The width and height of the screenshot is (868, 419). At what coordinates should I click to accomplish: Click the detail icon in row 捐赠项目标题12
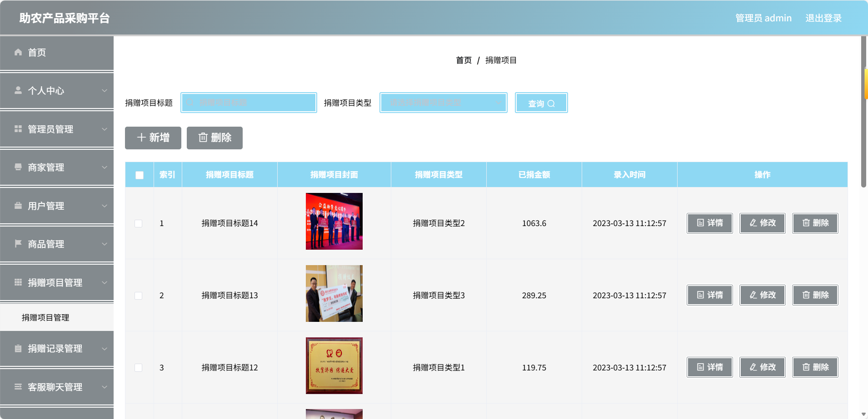tap(700, 367)
